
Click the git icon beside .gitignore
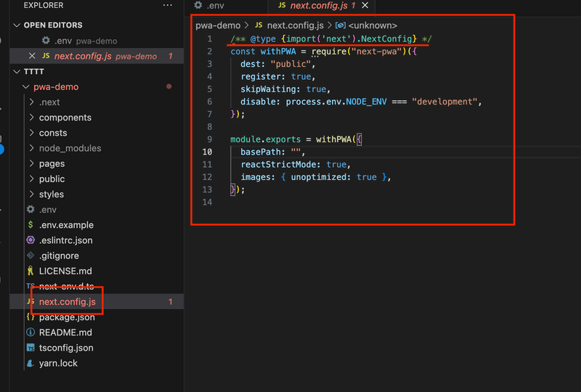(31, 256)
